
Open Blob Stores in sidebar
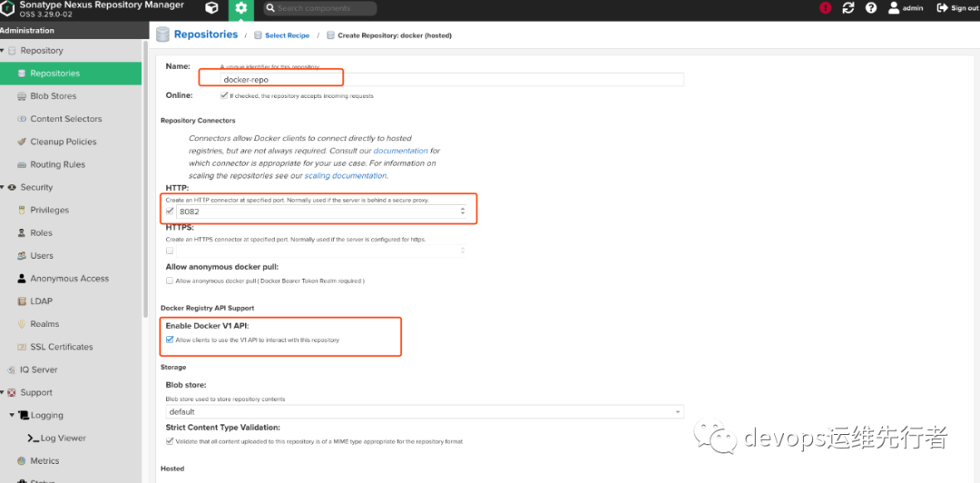point(53,96)
